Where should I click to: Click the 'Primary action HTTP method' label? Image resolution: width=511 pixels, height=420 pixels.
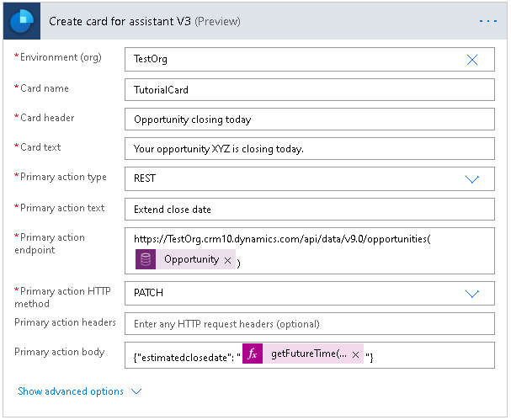coord(62,297)
